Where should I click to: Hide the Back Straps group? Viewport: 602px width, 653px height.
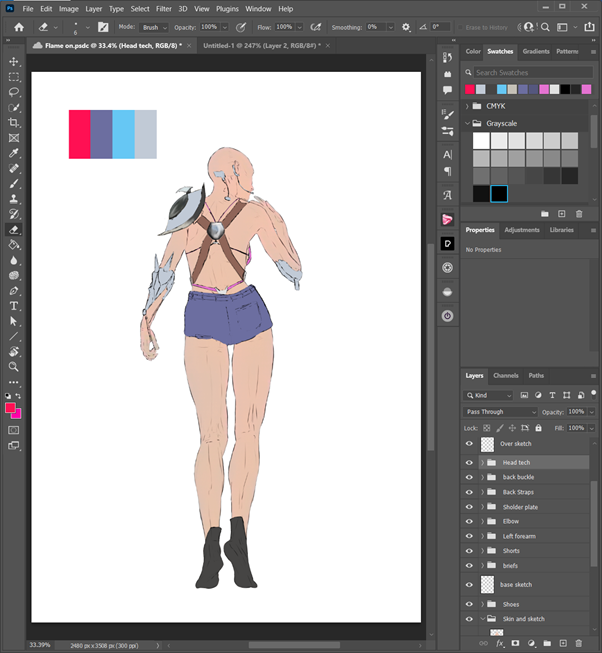click(x=469, y=492)
